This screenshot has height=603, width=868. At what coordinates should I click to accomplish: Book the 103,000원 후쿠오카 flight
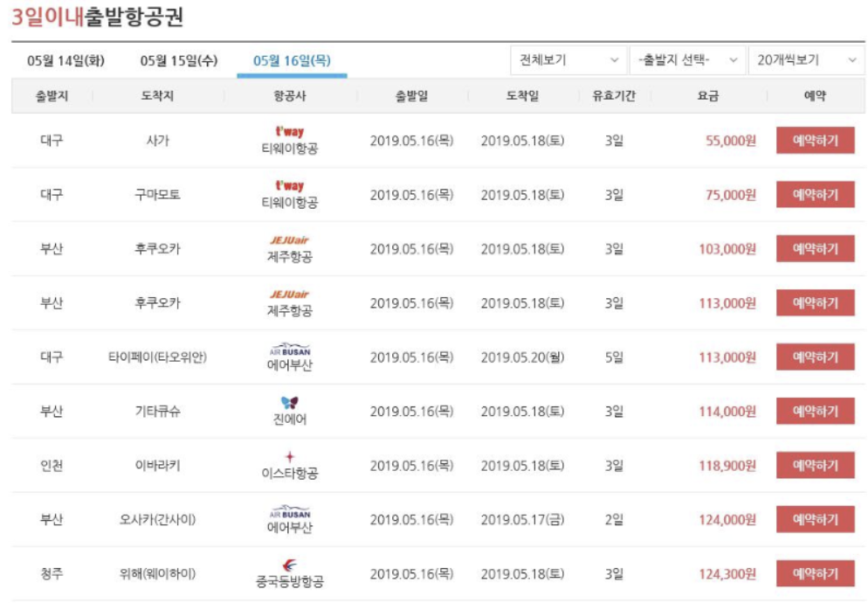pyautogui.click(x=815, y=249)
